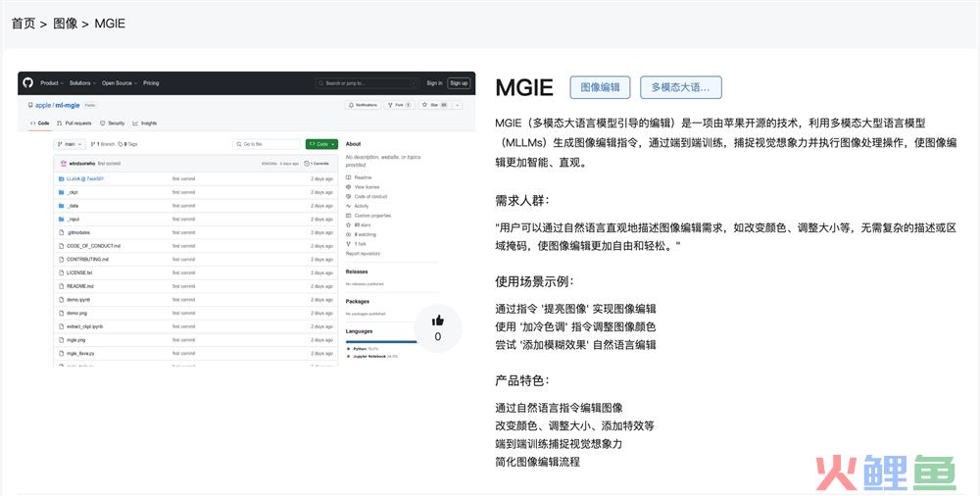Click the Sign in link

tap(434, 82)
